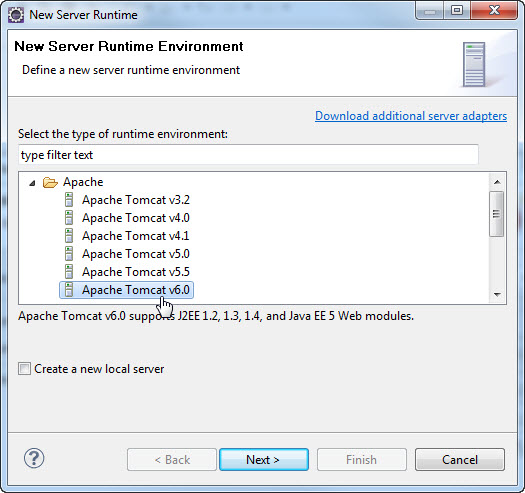
Task: Select Apache Tomcat v4.1 label in list
Action: point(136,236)
